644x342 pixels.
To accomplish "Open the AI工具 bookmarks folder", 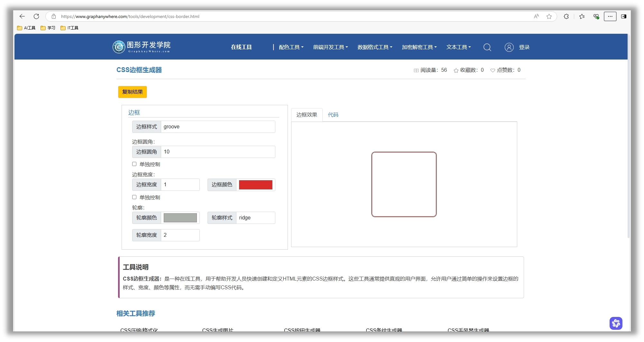I will (x=26, y=28).
